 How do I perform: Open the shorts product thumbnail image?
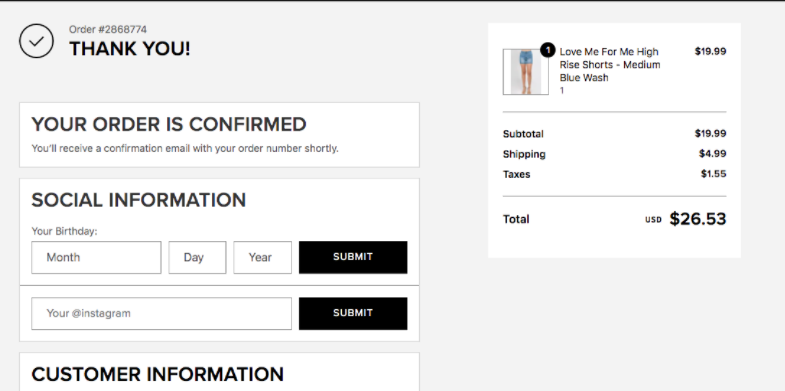tap(525, 72)
